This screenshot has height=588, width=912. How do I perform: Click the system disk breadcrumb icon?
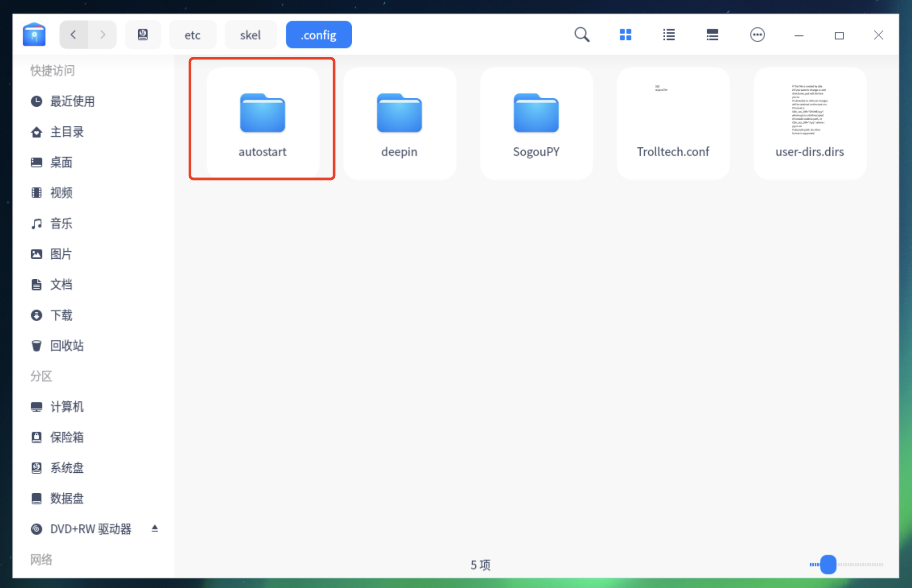[143, 34]
